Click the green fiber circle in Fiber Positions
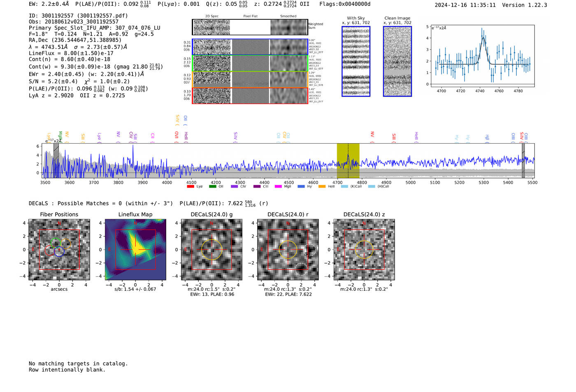Viewport: 576px width, 392px height. (x=55, y=243)
